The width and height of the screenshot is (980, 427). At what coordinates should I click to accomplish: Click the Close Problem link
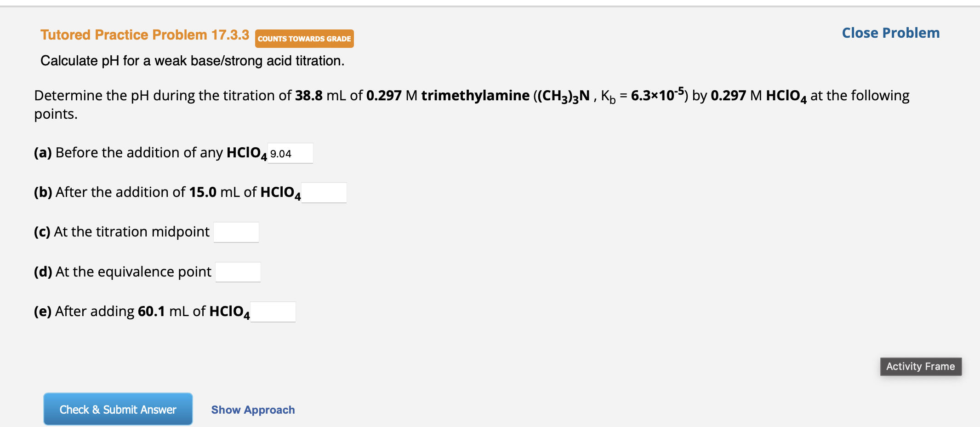pos(891,33)
